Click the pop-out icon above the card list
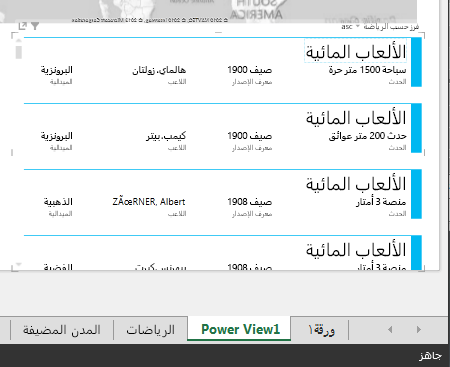The width and height of the screenshot is (450, 367). click(23, 26)
